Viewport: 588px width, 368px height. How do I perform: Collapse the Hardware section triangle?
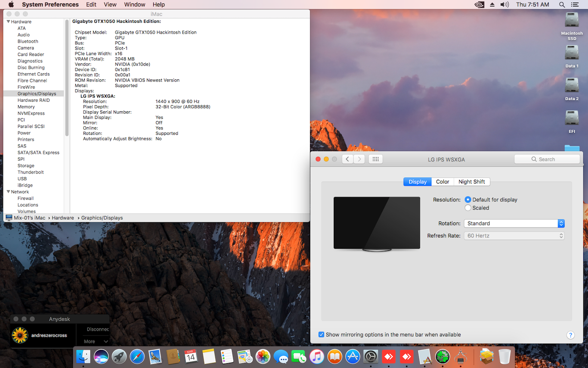coord(8,22)
